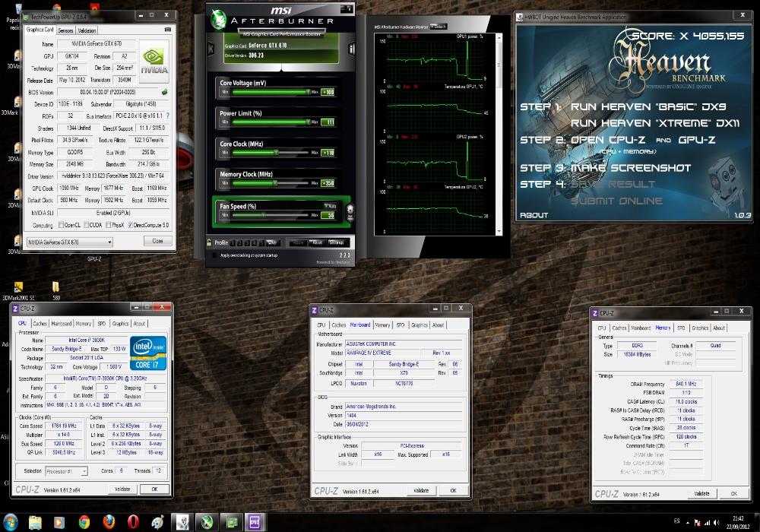Screen dimensions: 760x532
Task: Launch Google Chrome from the taskbar
Action: [84, 522]
